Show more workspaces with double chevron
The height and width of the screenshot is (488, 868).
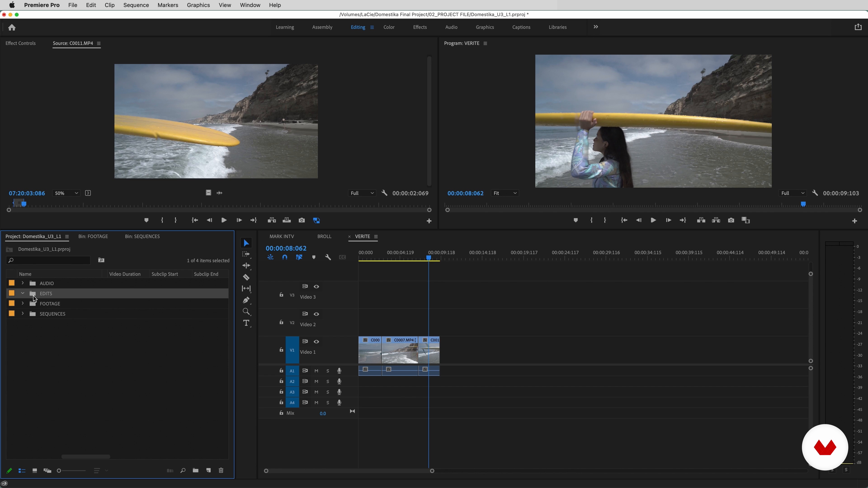pos(596,27)
